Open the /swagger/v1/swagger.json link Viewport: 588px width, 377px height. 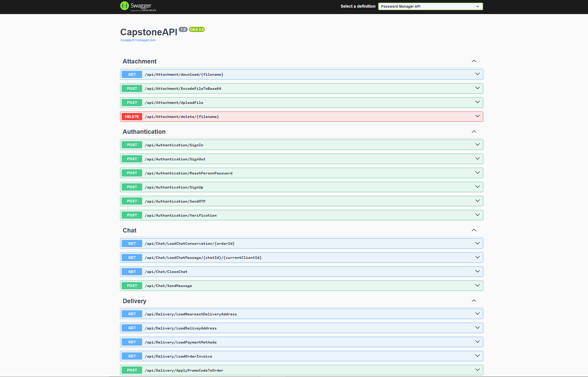138,40
